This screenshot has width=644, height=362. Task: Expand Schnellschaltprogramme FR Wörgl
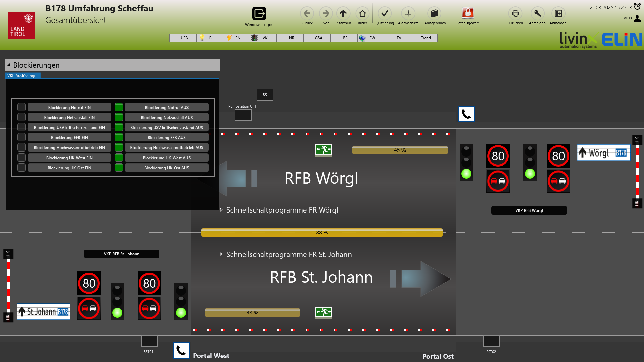tap(221, 210)
